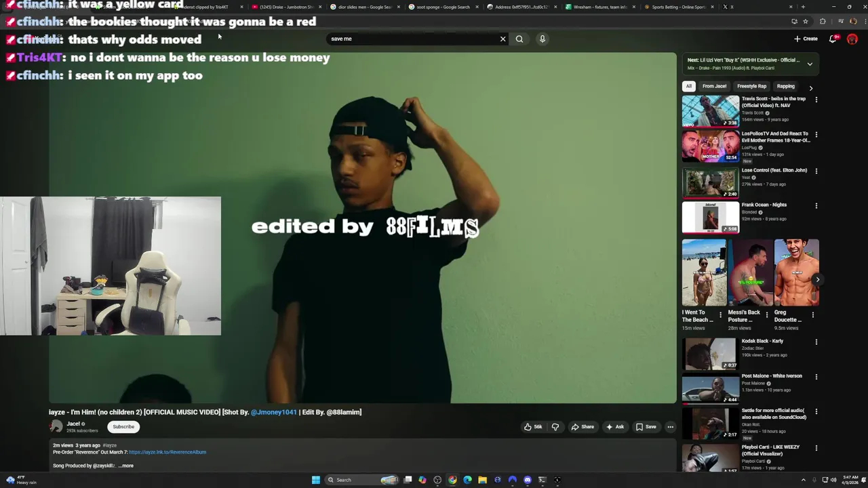The width and height of the screenshot is (868, 488).
Task: Save the video to a playlist
Action: [x=646, y=427]
